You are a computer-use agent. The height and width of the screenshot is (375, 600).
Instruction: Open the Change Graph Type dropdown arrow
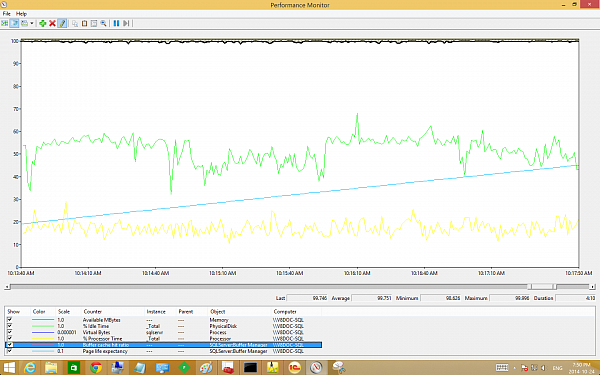32,23
